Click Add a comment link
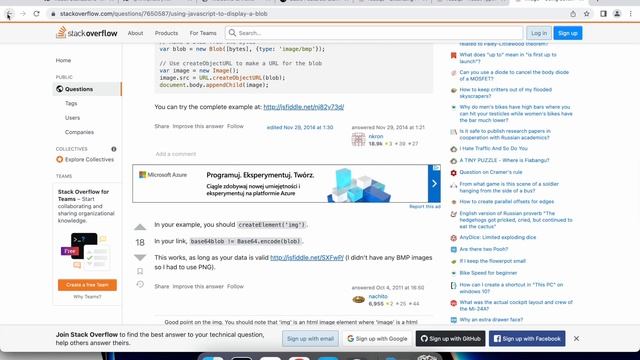The height and width of the screenshot is (360, 640). click(176, 154)
